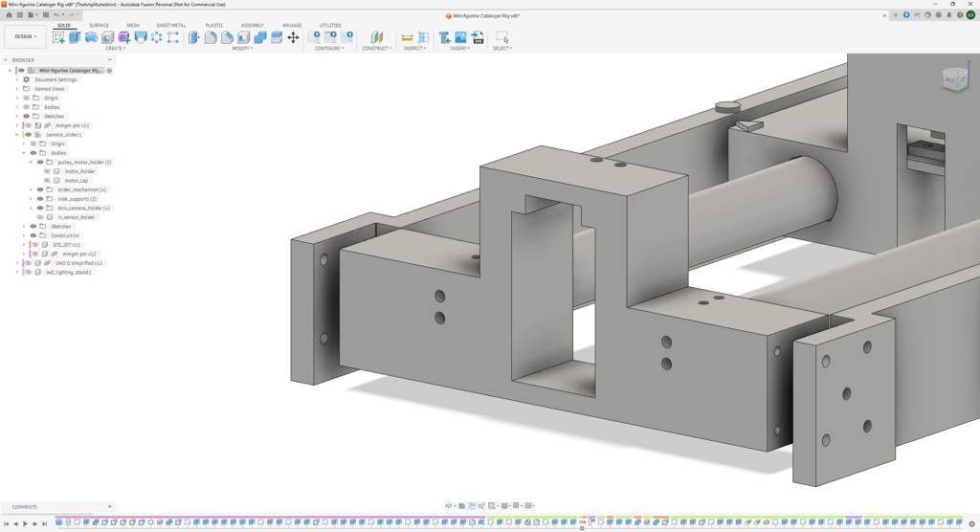The image size is (980, 532).
Task: Switch to the MESH tab
Action: [132, 26]
